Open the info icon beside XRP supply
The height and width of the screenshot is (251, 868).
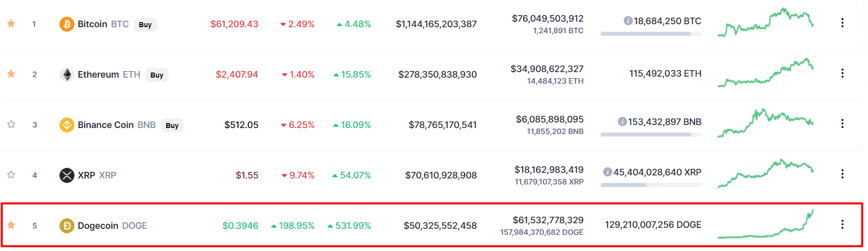608,172
